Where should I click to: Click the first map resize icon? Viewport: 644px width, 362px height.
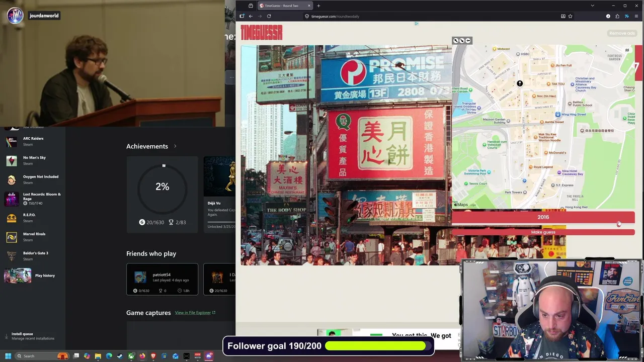coord(456,41)
